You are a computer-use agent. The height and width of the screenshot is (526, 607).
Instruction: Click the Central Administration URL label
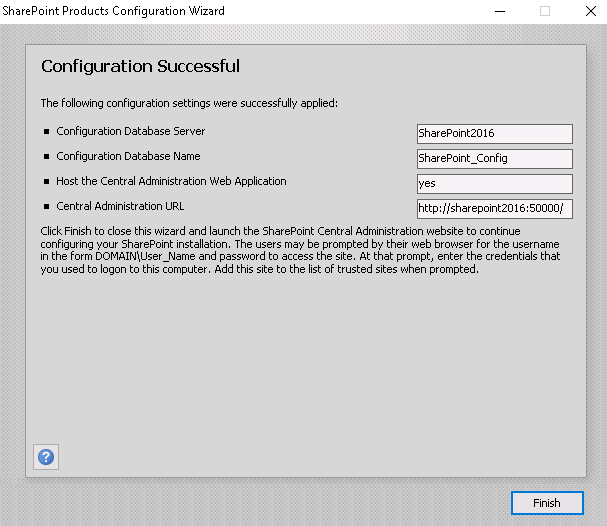click(x=120, y=206)
